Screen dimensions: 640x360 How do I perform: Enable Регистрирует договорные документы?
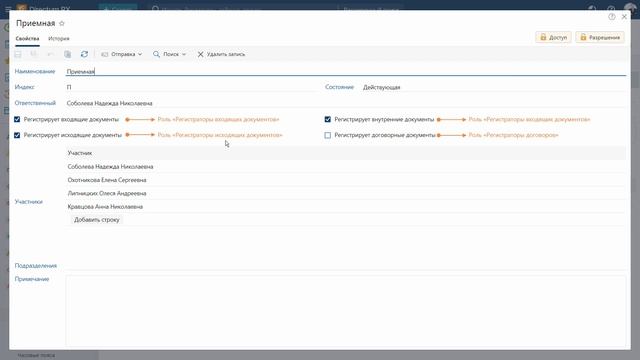328,135
